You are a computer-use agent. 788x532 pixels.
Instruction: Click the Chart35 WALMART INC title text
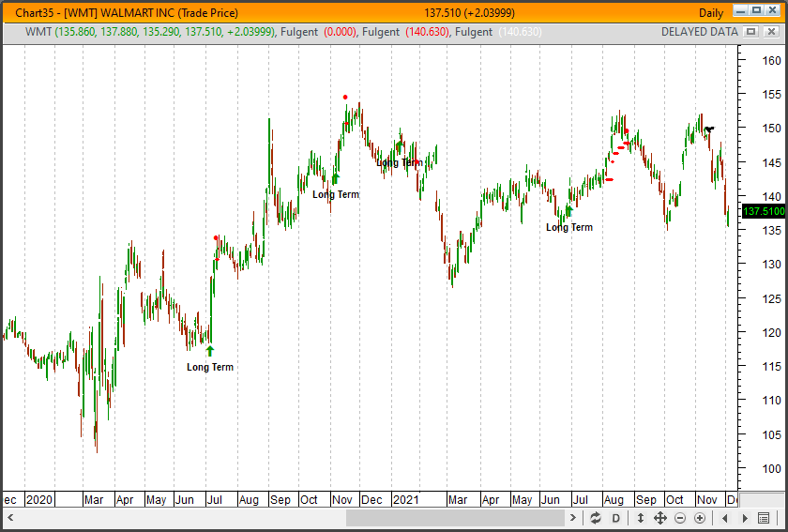127,13
